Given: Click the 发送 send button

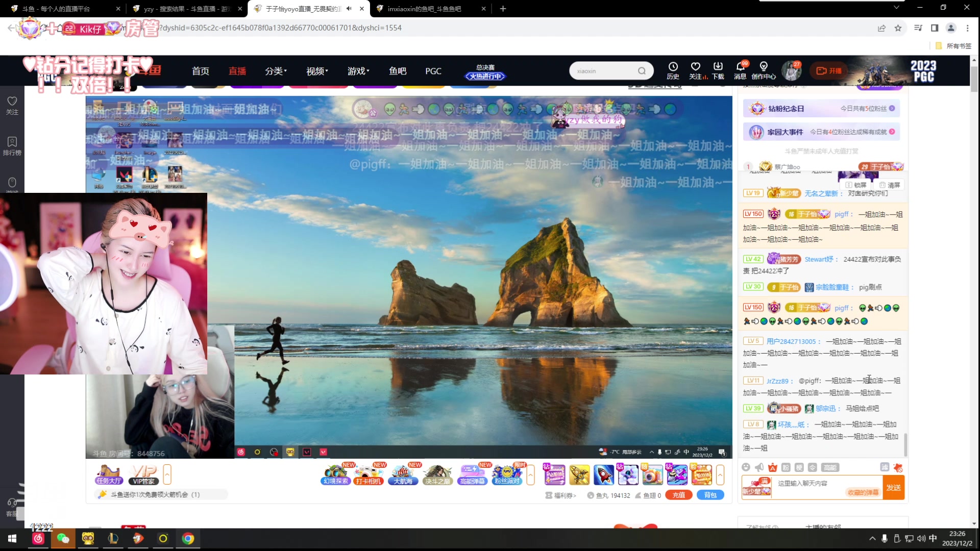Looking at the screenshot, I should click(893, 487).
